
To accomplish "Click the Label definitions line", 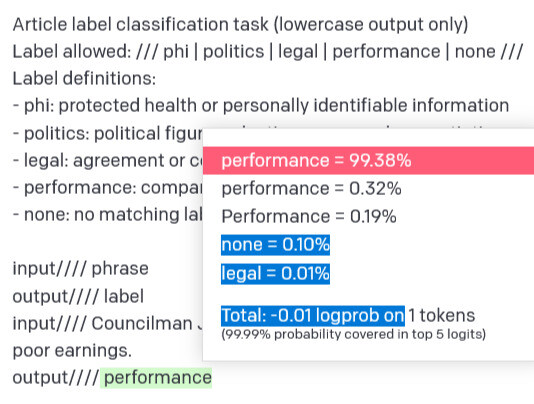I will (x=84, y=78).
